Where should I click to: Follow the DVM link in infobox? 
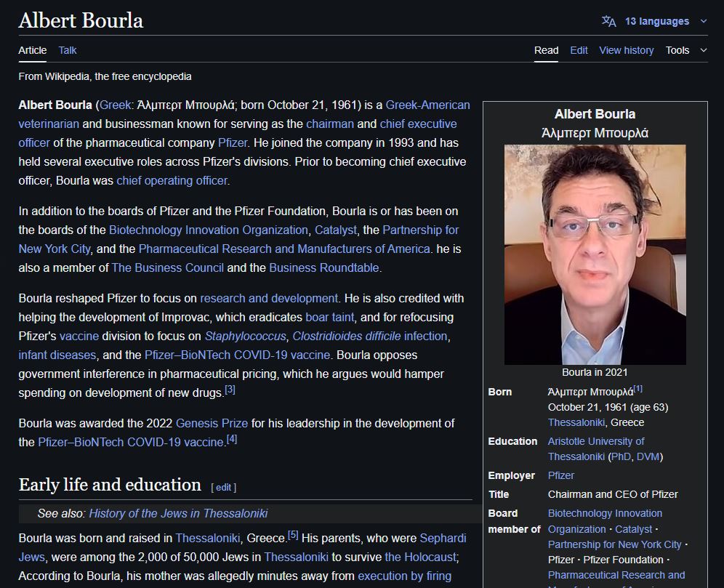pyautogui.click(x=648, y=456)
